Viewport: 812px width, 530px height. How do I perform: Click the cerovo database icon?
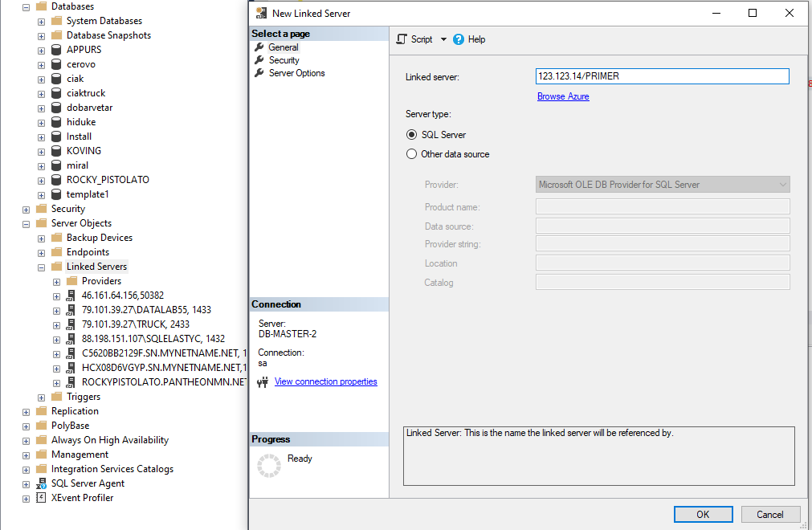tap(56, 65)
